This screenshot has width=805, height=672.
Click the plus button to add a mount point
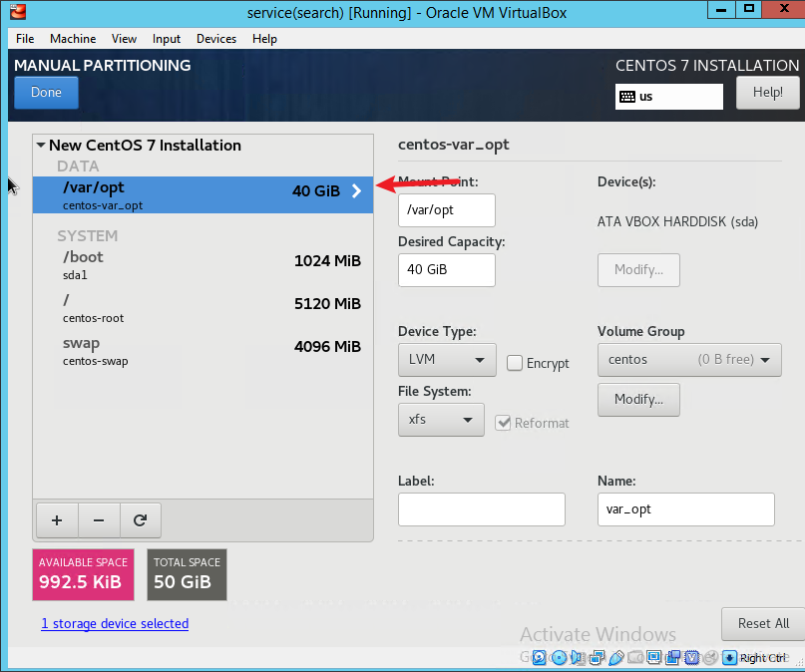pos(57,520)
